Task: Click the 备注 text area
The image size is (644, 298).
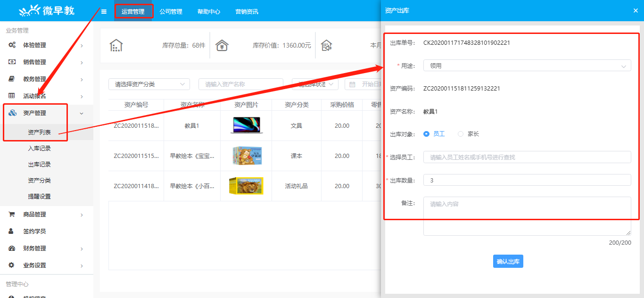Action: (527, 216)
